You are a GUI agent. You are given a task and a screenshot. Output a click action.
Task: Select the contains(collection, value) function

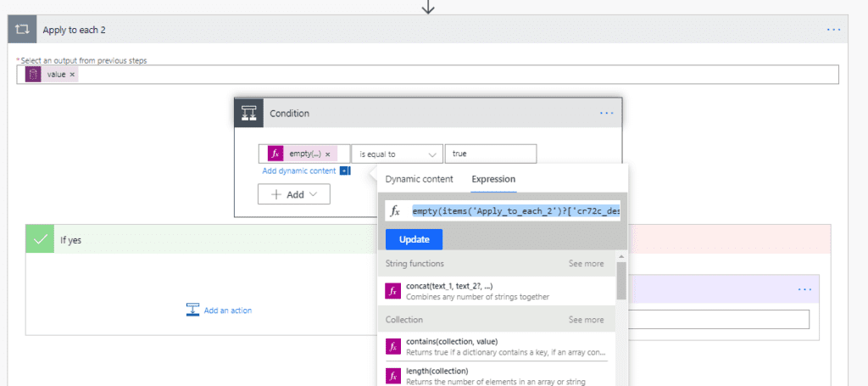(497, 347)
